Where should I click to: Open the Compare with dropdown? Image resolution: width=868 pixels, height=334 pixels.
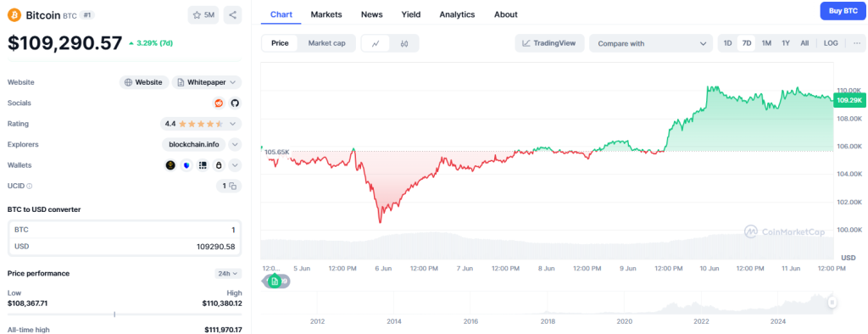[x=651, y=43]
